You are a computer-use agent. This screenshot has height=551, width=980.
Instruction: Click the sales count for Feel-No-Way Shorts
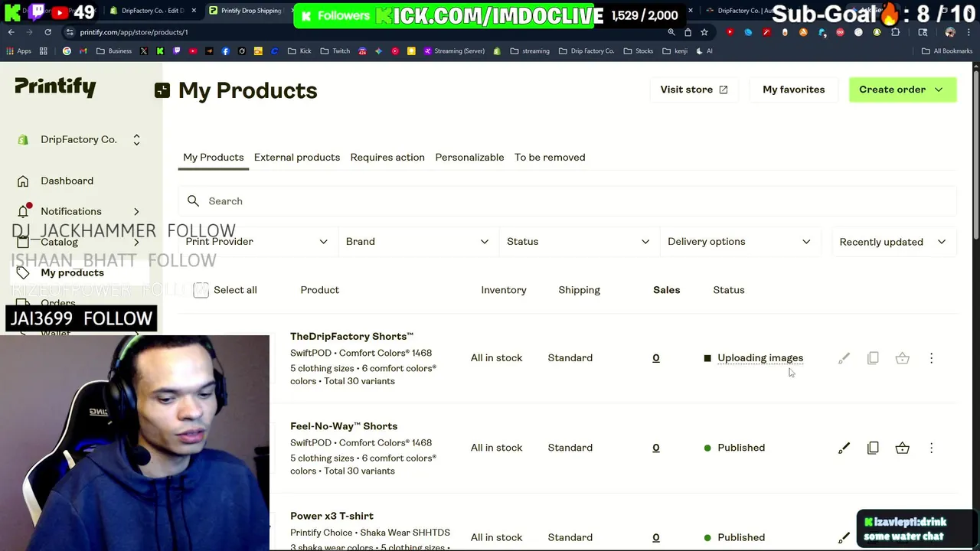point(656,448)
